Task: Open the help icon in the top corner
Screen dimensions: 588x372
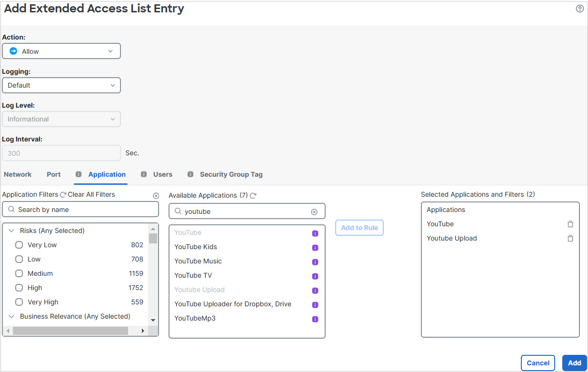Action: (579, 9)
